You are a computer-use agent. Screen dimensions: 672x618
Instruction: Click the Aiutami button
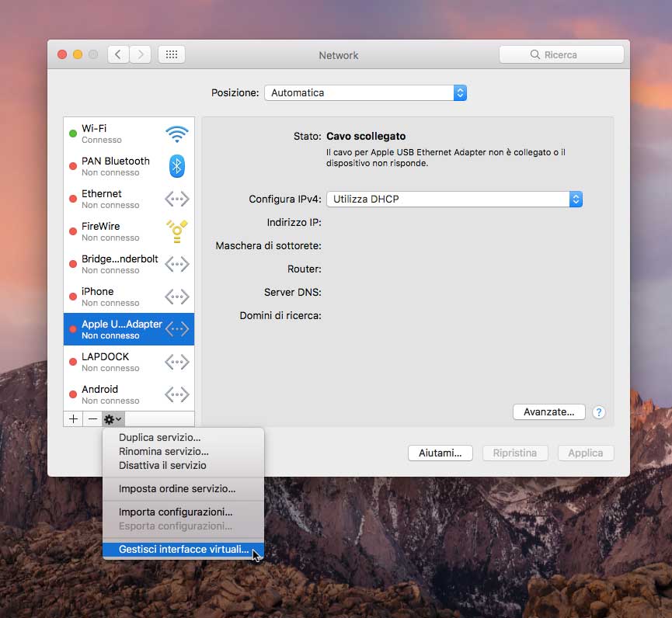click(x=440, y=453)
